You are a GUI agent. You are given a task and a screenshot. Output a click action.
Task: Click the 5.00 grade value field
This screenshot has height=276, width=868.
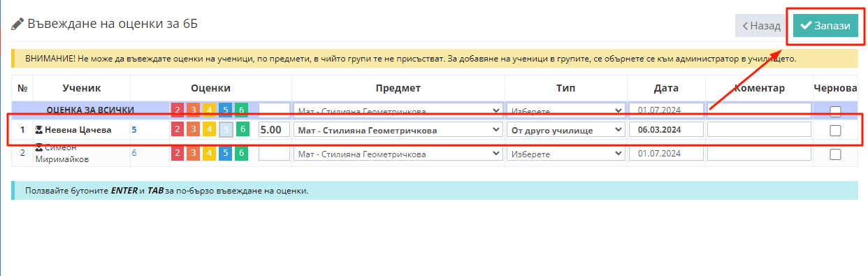tap(274, 129)
